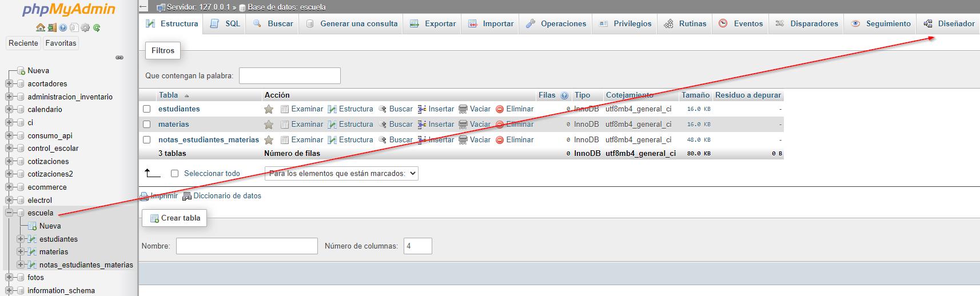This screenshot has width=980, height=296.
Task: Click the 'Que contengan la palabra' filter field
Action: click(290, 76)
